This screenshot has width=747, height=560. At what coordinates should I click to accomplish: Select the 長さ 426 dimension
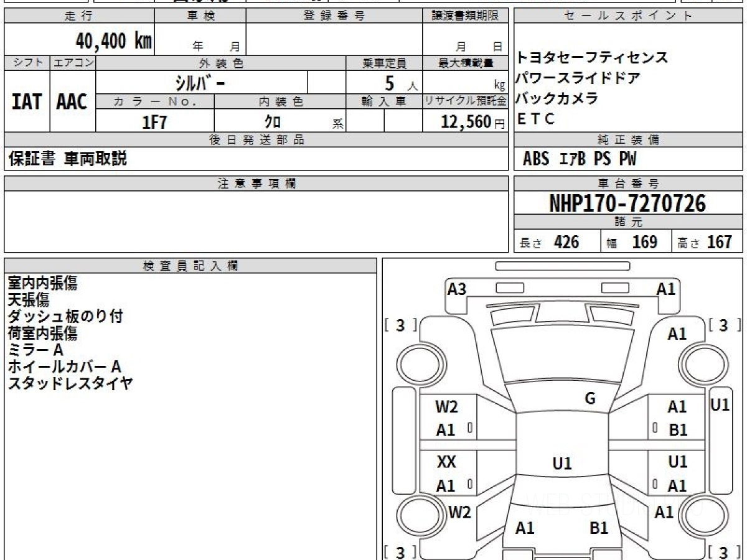(549, 242)
